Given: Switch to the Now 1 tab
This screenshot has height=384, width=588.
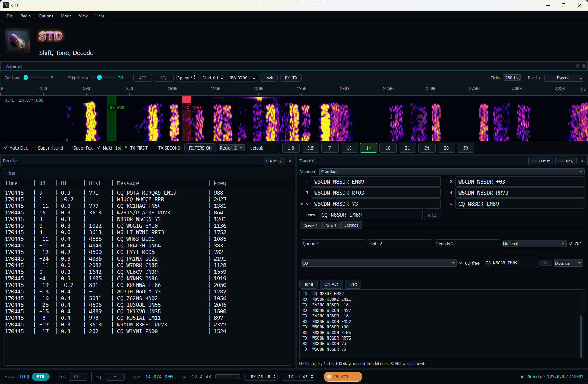Looking at the screenshot, I should coord(331,225).
